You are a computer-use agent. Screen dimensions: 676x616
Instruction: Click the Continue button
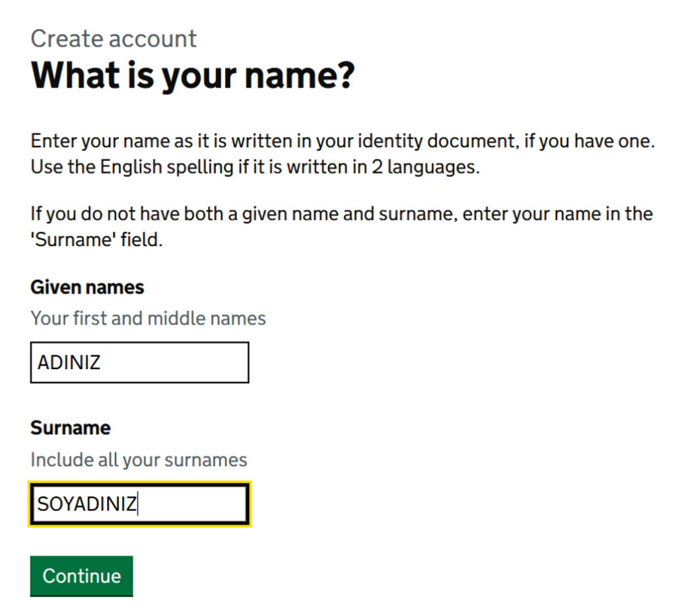click(81, 576)
